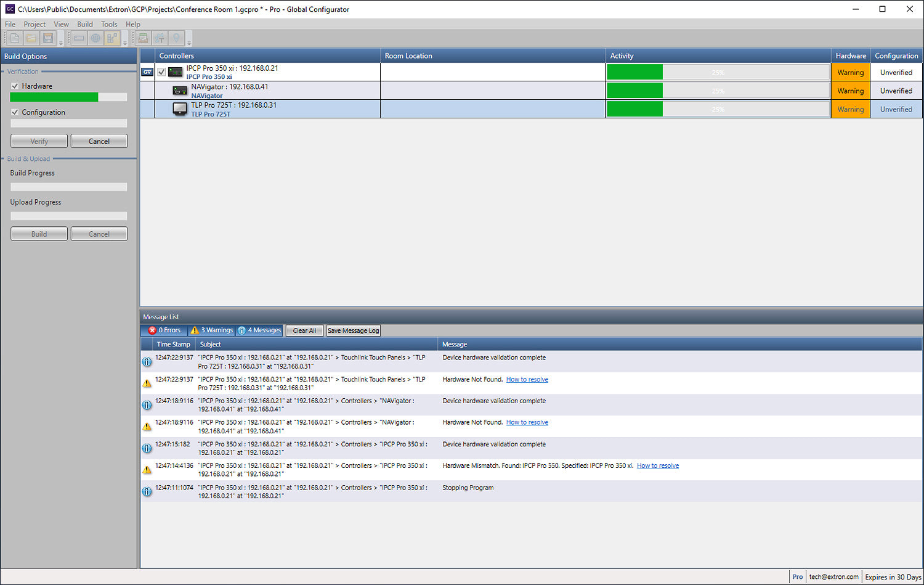924x585 pixels.
Task: Click the Clear All button
Action: pos(304,330)
